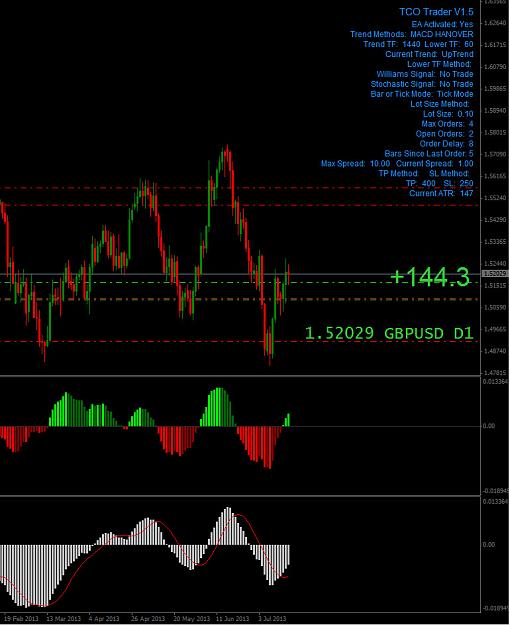Click the 26 Apr 2013 date label
This screenshot has width=510, height=625.
148,618
